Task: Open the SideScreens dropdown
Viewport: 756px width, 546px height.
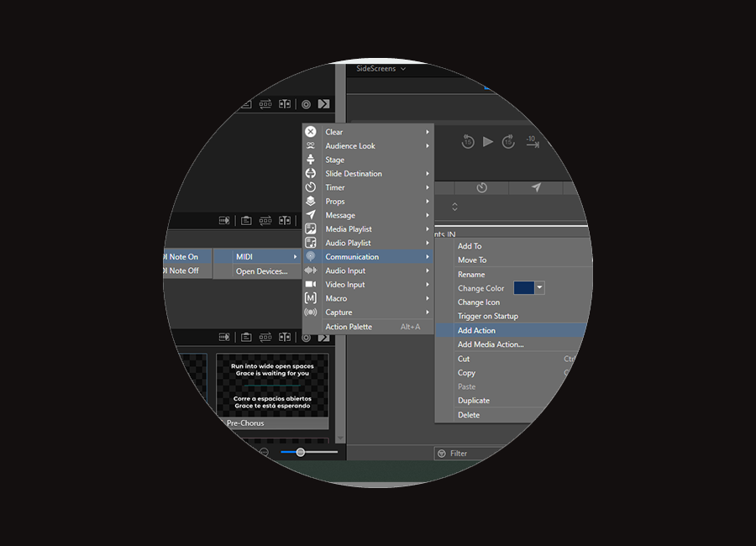Action: [381, 69]
